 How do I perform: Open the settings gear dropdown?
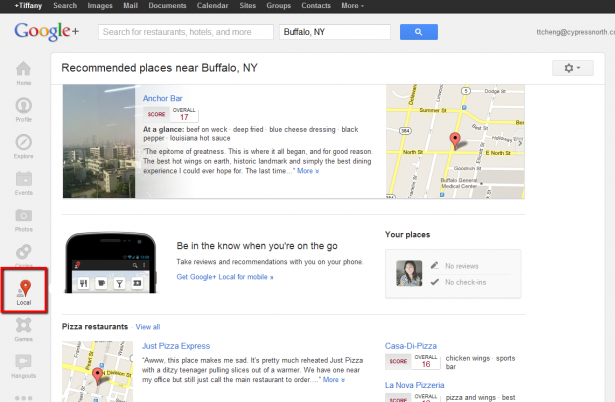(572, 68)
